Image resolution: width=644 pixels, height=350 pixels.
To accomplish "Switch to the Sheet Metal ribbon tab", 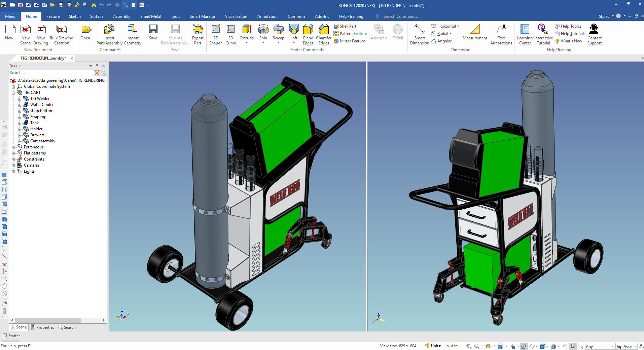I will tap(150, 16).
